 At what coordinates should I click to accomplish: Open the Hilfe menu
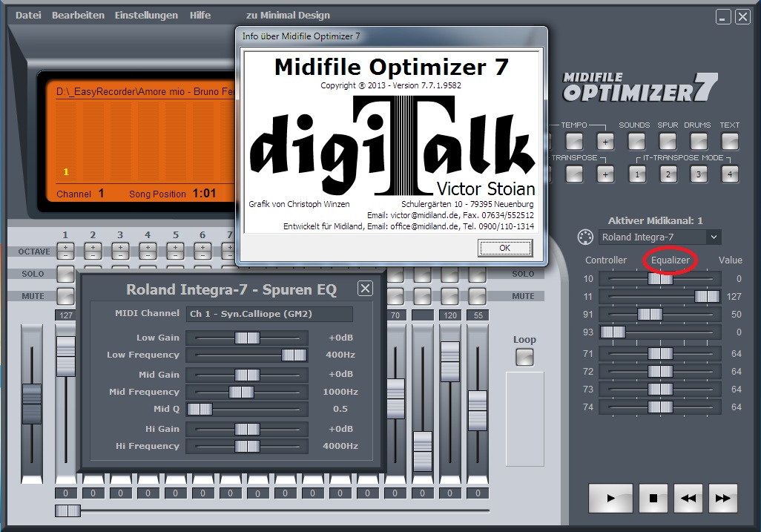[x=200, y=15]
